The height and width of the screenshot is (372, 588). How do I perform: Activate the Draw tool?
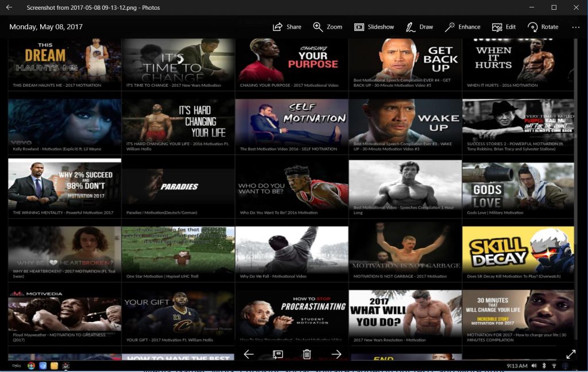tap(419, 27)
